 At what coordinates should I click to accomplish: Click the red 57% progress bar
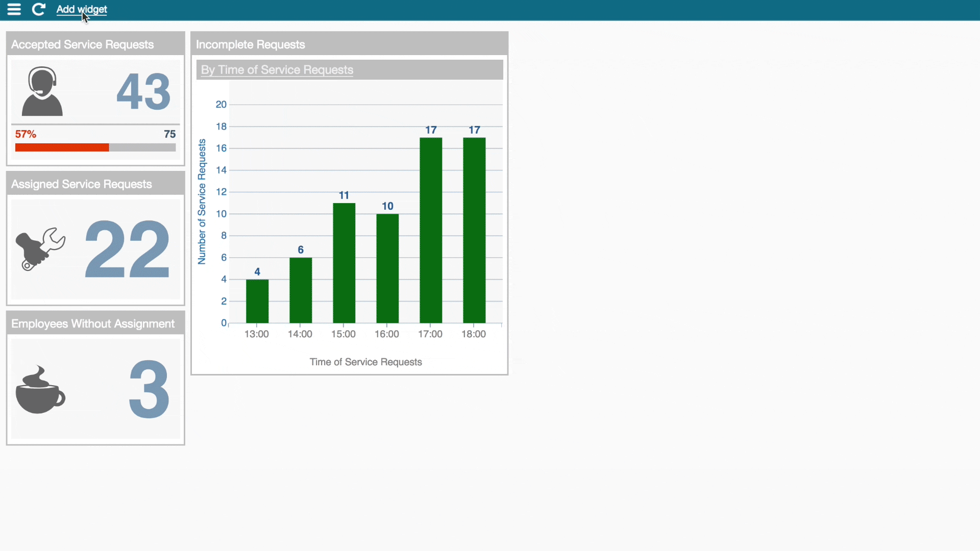pos(62,147)
